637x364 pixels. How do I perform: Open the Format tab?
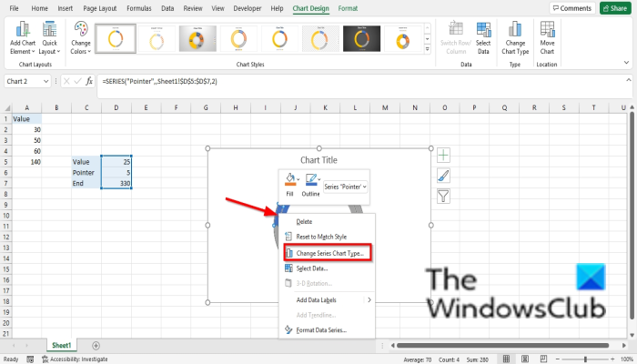(x=348, y=8)
